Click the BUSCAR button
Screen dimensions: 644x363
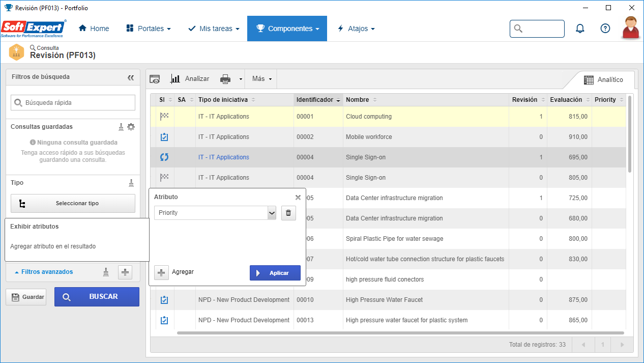tap(97, 297)
